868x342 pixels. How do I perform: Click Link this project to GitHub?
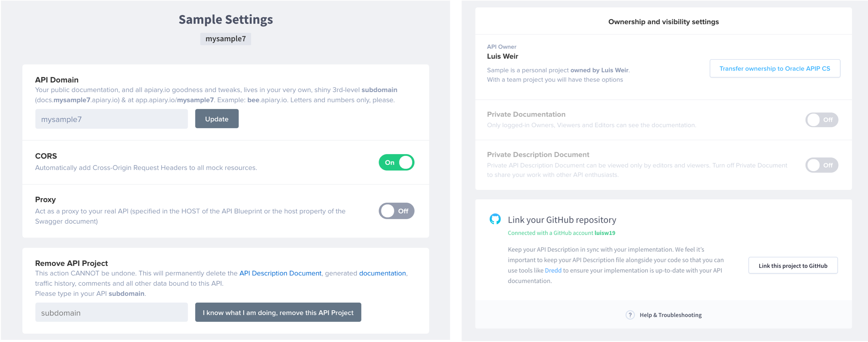(793, 266)
